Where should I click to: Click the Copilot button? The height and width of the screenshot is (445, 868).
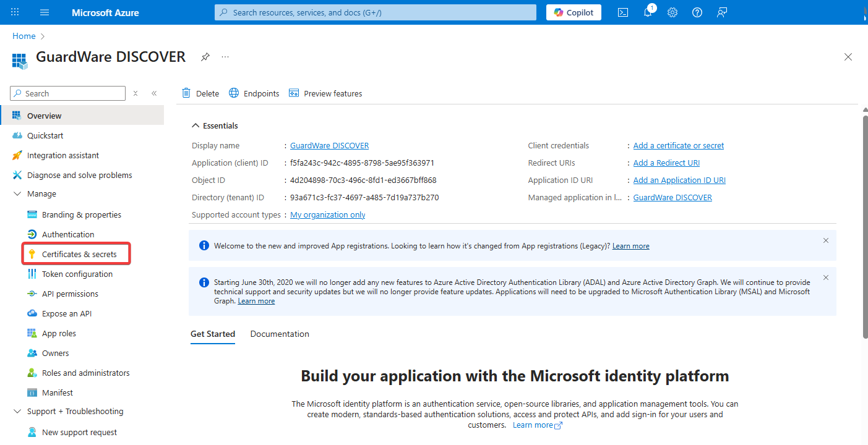(x=574, y=12)
